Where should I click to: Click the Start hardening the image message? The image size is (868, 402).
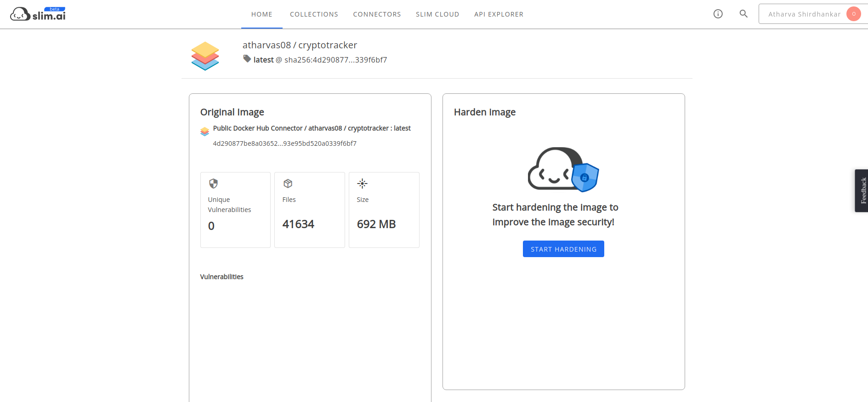(x=555, y=215)
